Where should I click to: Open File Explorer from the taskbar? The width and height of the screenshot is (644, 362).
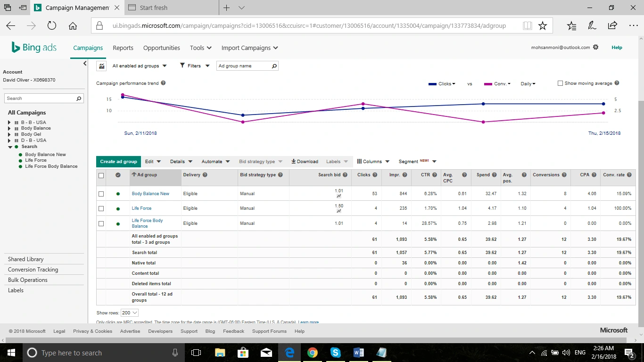[x=220, y=353]
